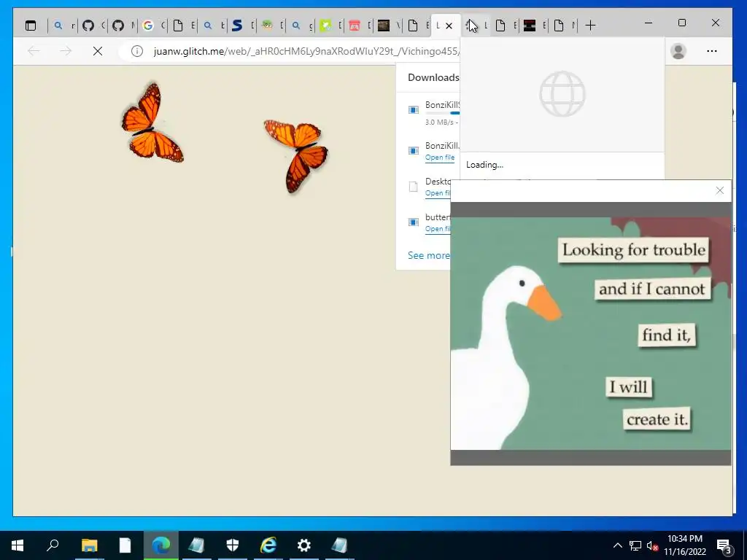Close the active browser tab
The height and width of the screenshot is (560, 747).
point(449,26)
